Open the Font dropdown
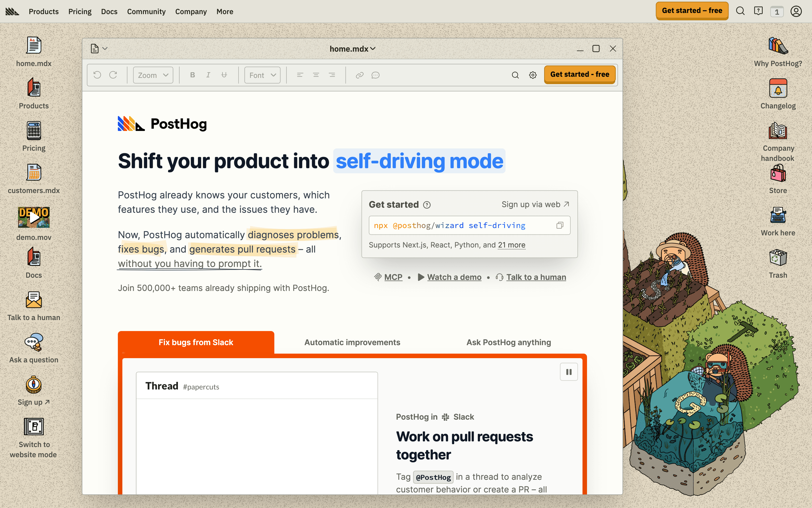Viewport: 812px width, 508px height. tap(262, 75)
